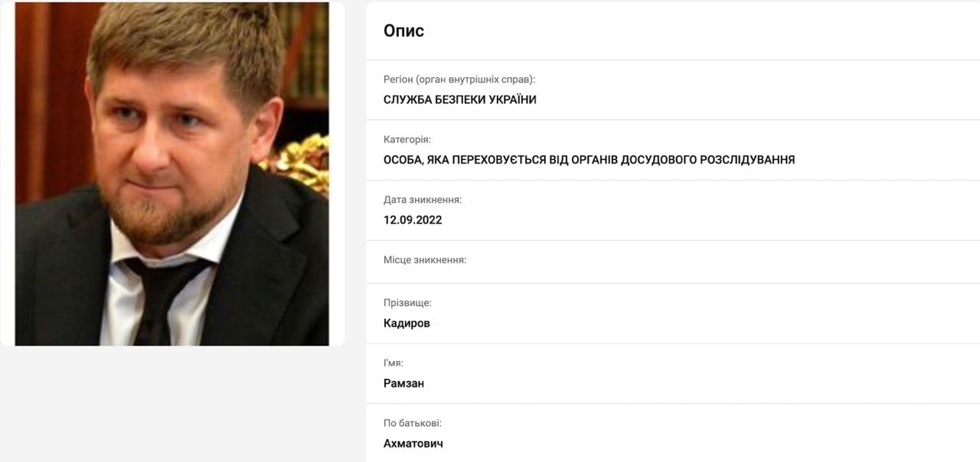Click the word ДОСУДОВОГО in category value

658,160
